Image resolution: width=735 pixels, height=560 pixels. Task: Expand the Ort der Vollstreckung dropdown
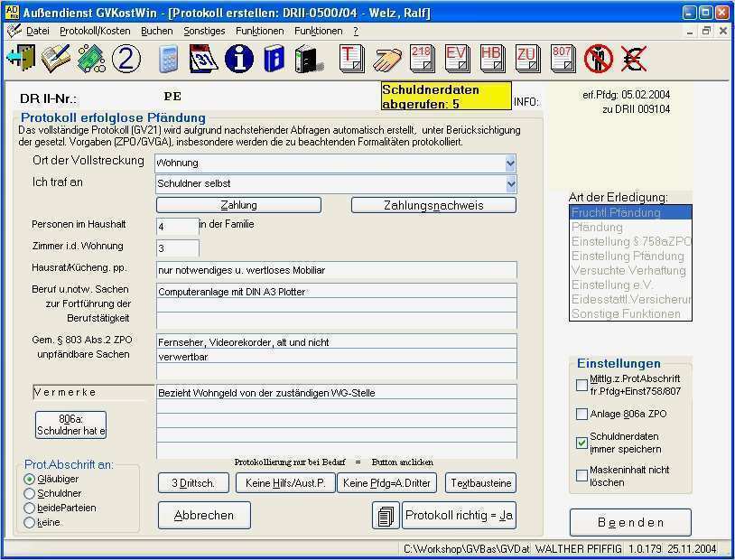510,163
